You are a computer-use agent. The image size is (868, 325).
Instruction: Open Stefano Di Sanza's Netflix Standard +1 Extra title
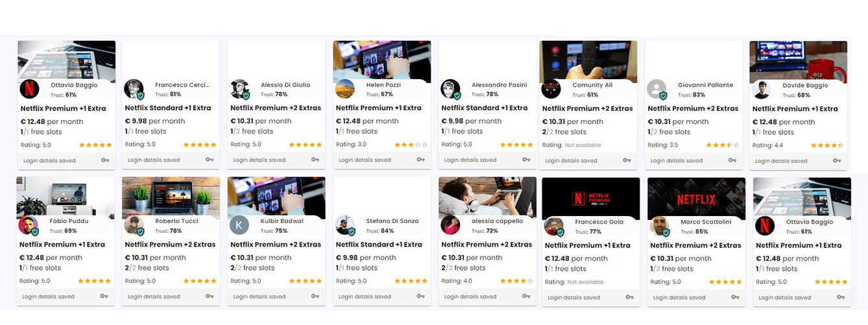(x=379, y=245)
